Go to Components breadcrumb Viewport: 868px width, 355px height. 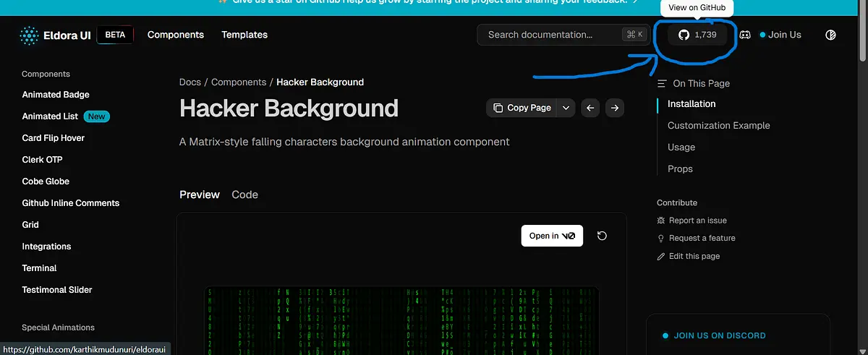(239, 82)
